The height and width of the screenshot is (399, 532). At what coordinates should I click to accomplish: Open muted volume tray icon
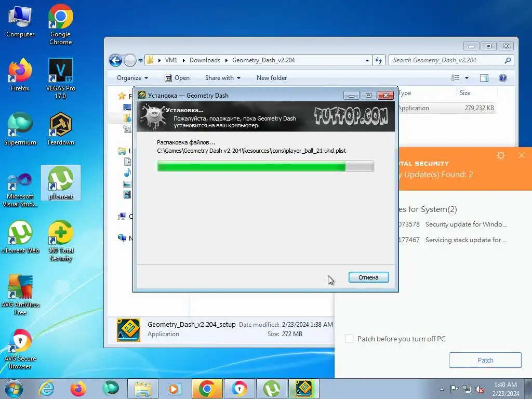(x=480, y=389)
